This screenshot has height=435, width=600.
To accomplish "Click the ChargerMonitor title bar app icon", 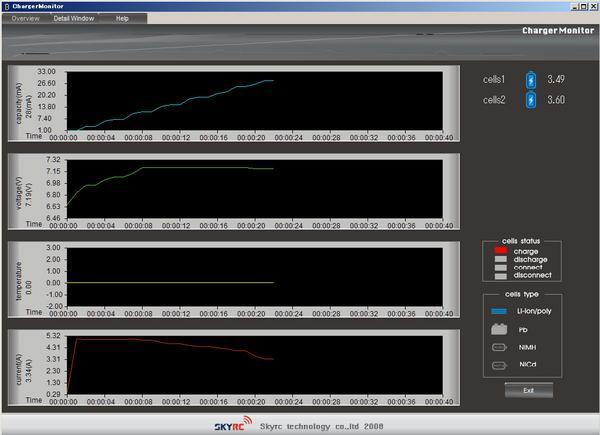I will pos(6,6).
